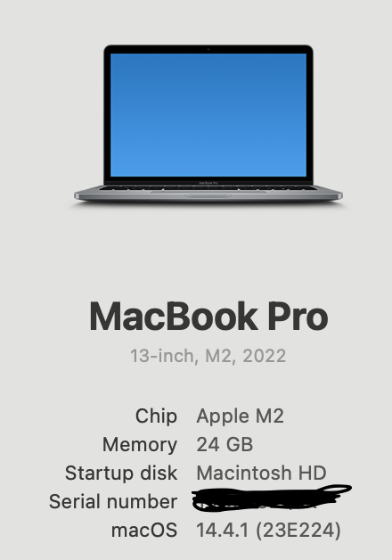Click the 14.4.1 macOS version number
This screenshot has height=560, width=392.
pos(223,530)
